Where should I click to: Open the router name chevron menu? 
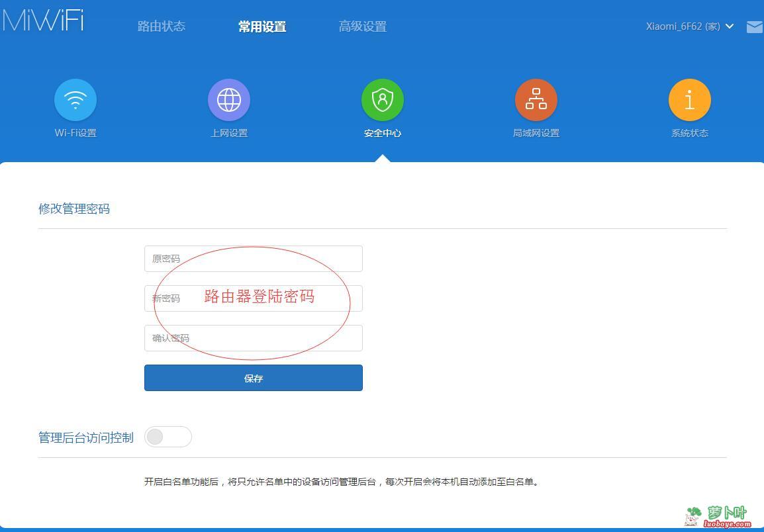tap(729, 27)
